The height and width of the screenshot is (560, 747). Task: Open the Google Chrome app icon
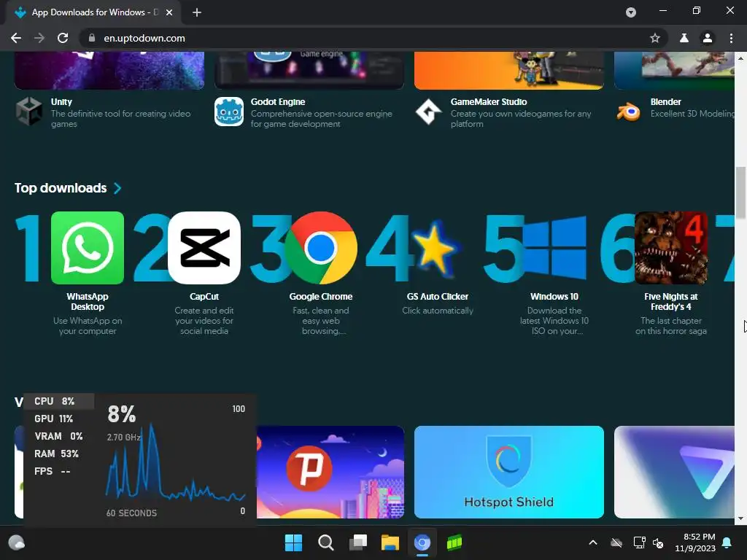click(x=321, y=248)
